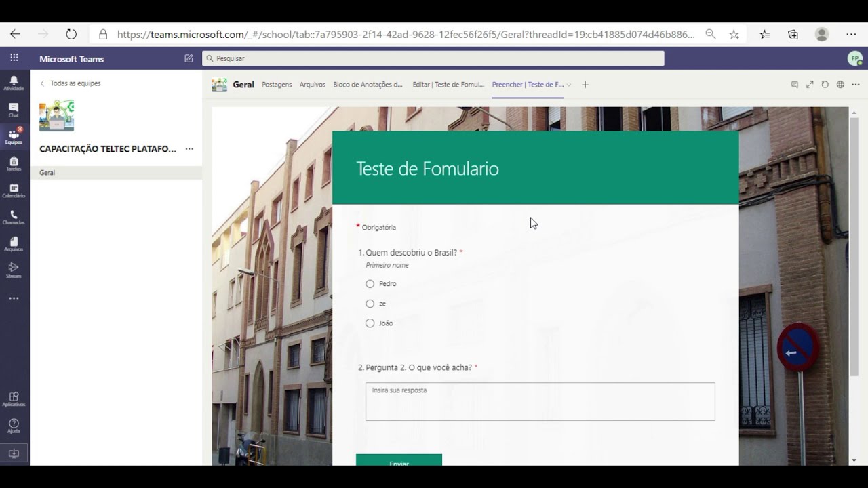The height and width of the screenshot is (488, 868).
Task: Select Preencher | Teste de F... tab
Action: [x=528, y=85]
